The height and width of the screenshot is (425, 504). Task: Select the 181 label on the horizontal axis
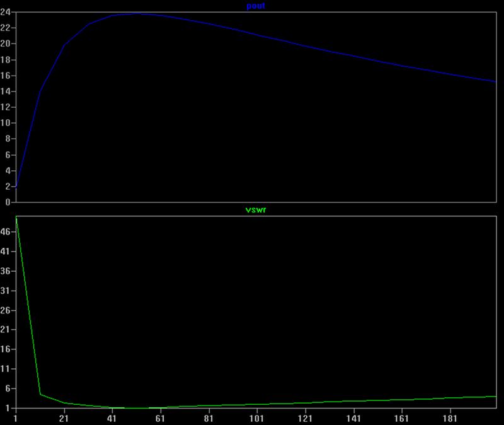click(x=450, y=419)
